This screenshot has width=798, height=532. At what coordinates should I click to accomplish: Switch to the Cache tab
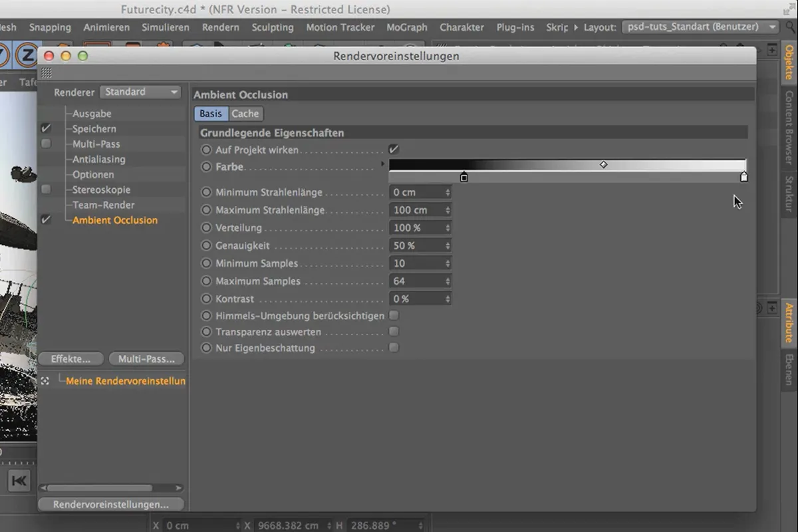tap(245, 114)
